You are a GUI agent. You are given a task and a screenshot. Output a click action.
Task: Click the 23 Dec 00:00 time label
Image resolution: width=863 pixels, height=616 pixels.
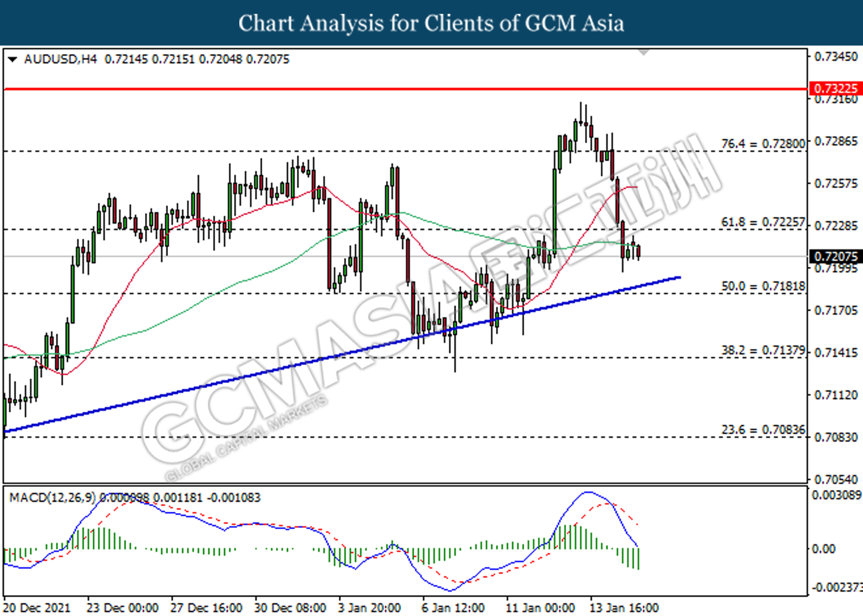(x=123, y=608)
